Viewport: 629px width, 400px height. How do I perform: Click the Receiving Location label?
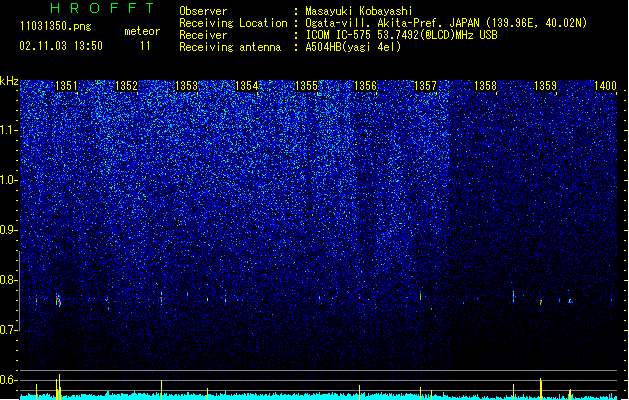(233, 23)
